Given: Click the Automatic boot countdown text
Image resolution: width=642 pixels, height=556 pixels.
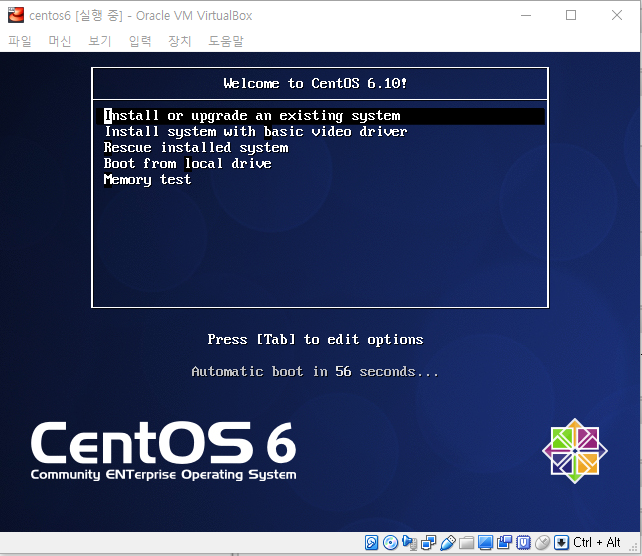Looking at the screenshot, I should [315, 372].
